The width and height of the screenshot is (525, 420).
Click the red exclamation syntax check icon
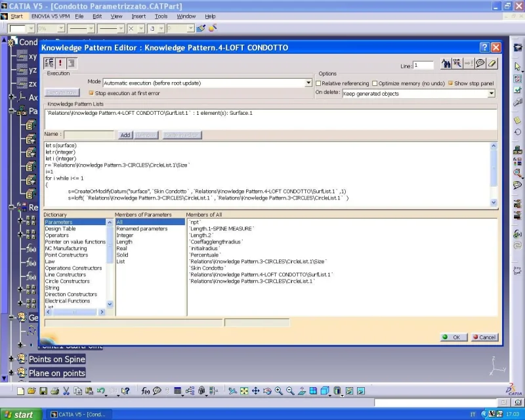tap(60, 62)
